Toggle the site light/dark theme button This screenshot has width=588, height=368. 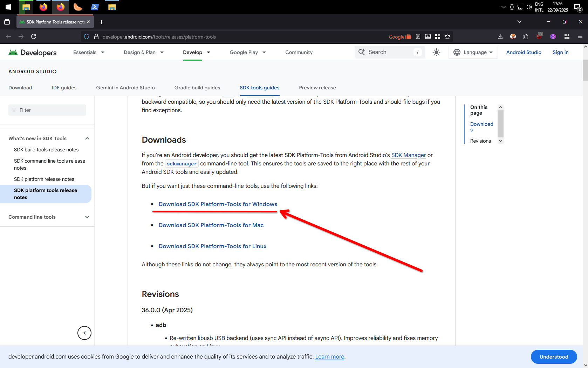[x=436, y=52]
